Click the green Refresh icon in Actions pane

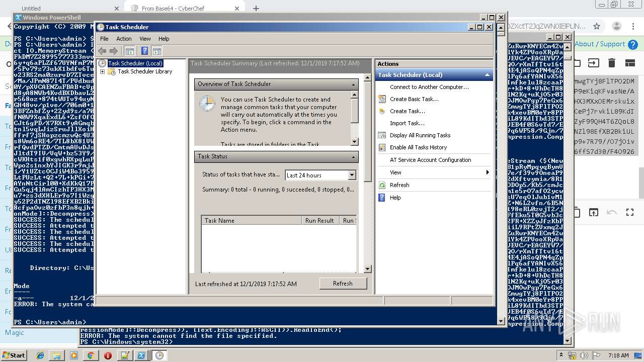382,185
